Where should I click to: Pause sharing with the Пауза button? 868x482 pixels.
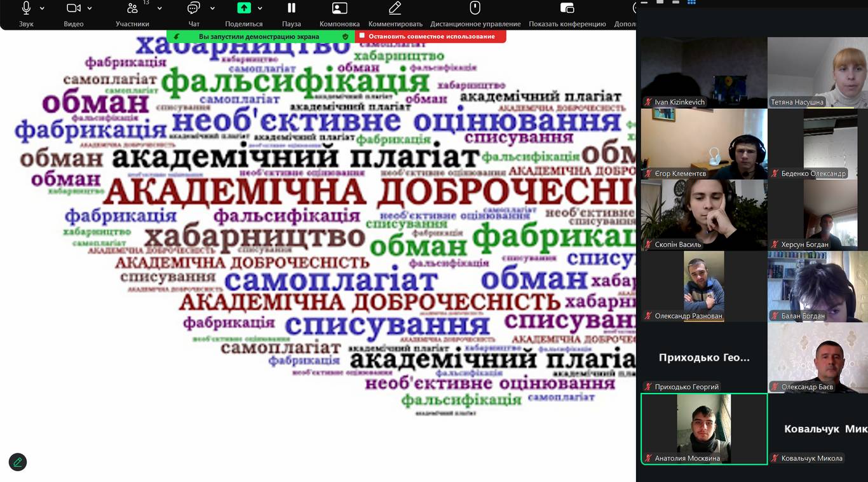[x=291, y=8]
